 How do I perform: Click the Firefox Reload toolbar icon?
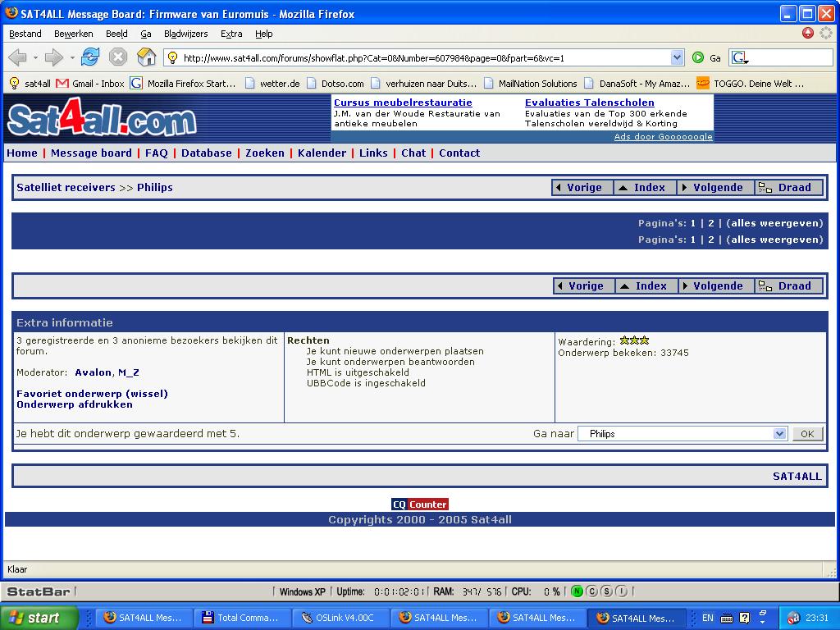tap(90, 57)
